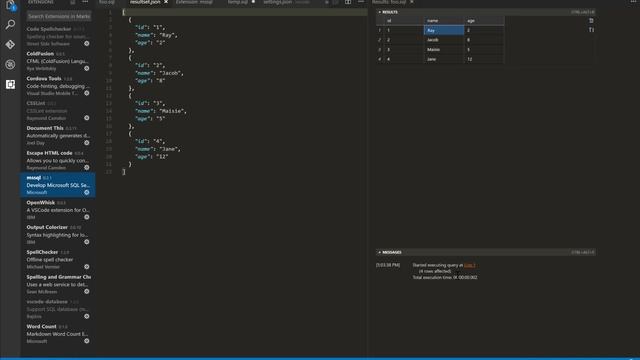Select the 'Ray' cell in results grid
The width and height of the screenshot is (640, 360).
[444, 30]
